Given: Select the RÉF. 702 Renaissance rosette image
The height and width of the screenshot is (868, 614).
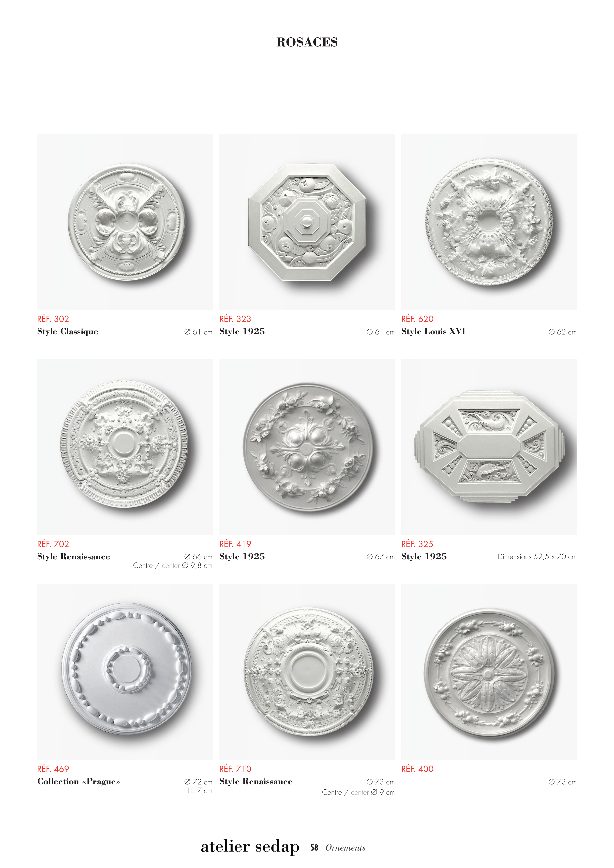Looking at the screenshot, I should pos(125,447).
